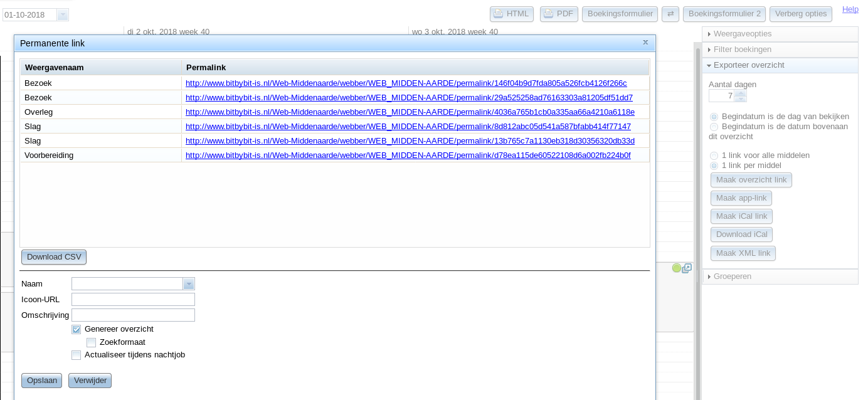Click the blue popout window icon
This screenshot has width=868, height=400.
tap(687, 268)
